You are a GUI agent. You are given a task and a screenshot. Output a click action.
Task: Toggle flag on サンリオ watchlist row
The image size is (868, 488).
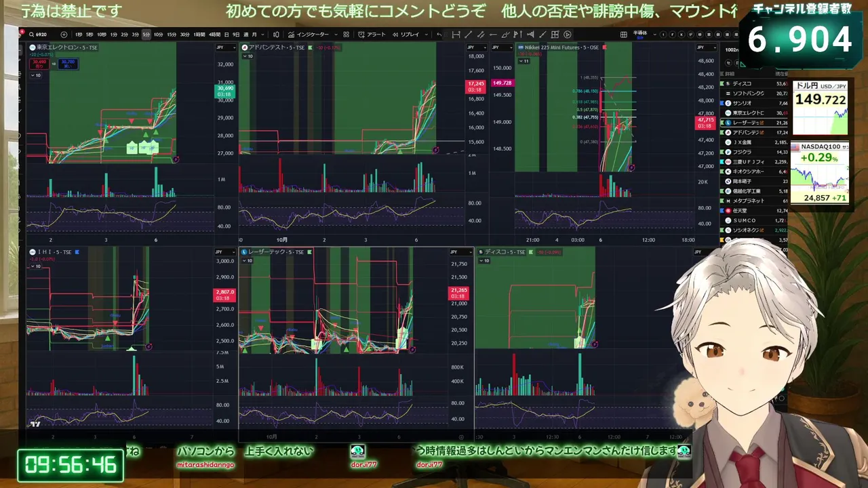[722, 103]
